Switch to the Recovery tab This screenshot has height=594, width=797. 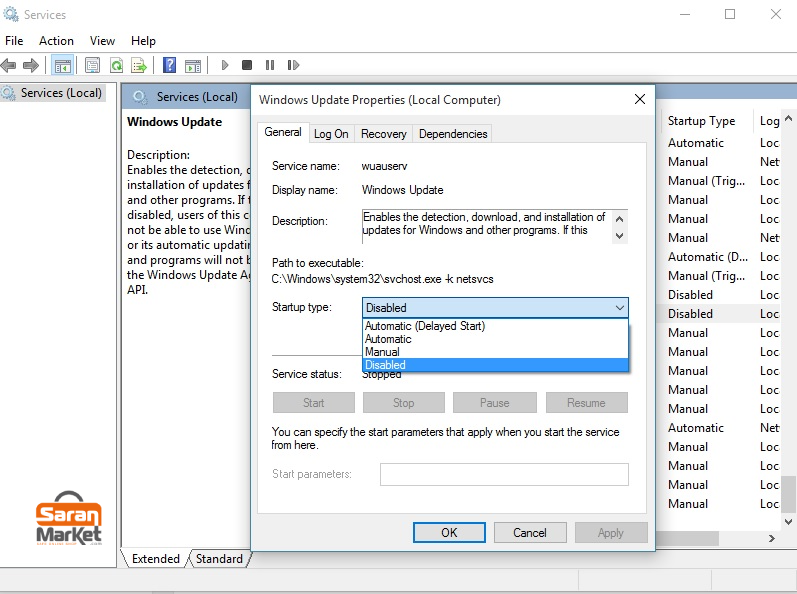(x=384, y=134)
